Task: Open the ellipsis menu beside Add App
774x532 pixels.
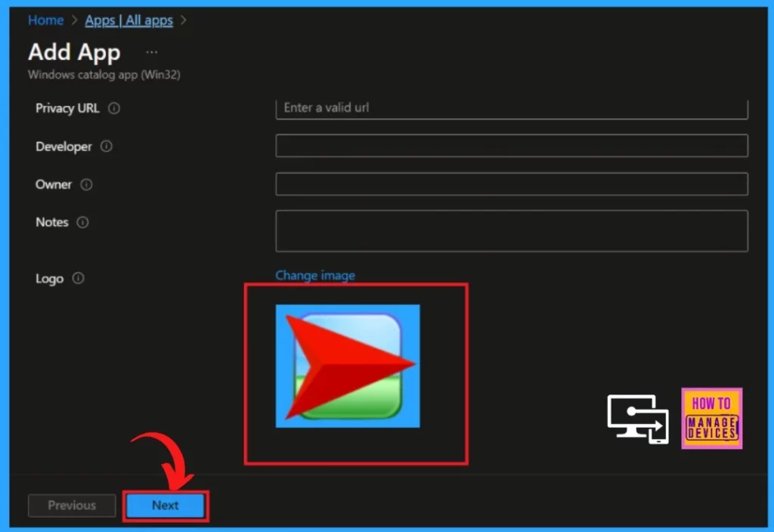Action: tap(151, 52)
